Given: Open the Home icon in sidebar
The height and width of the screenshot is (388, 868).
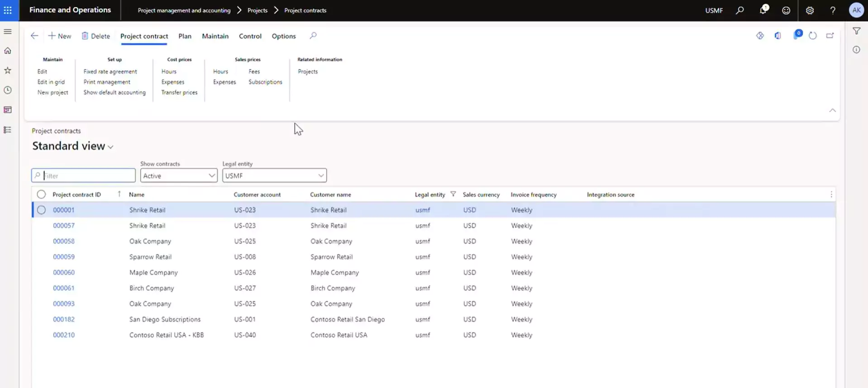Looking at the screenshot, I should [8, 51].
